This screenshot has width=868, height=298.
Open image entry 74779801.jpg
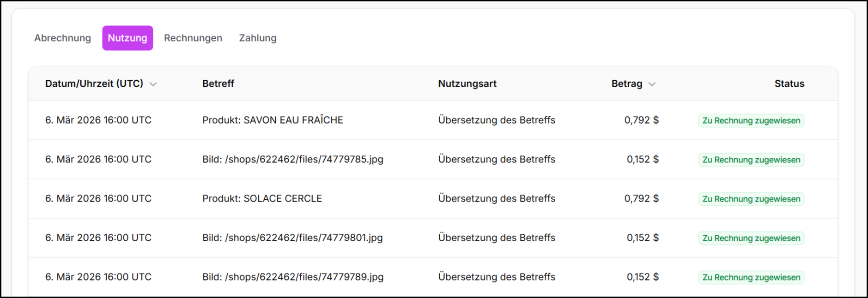292,238
